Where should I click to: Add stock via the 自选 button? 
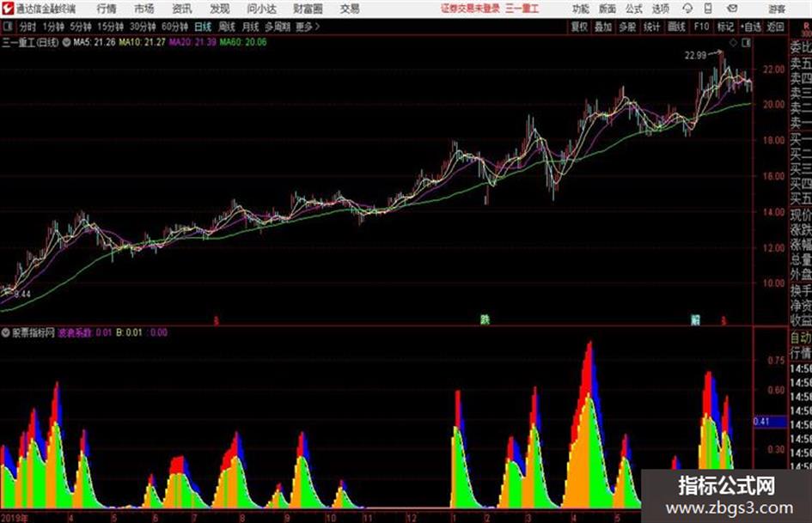click(750, 27)
